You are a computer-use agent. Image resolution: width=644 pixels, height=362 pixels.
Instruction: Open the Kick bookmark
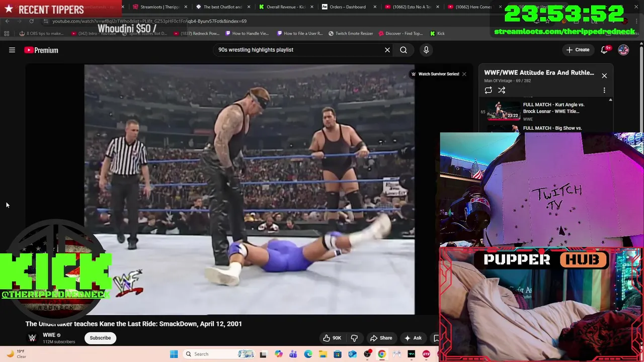point(437,34)
